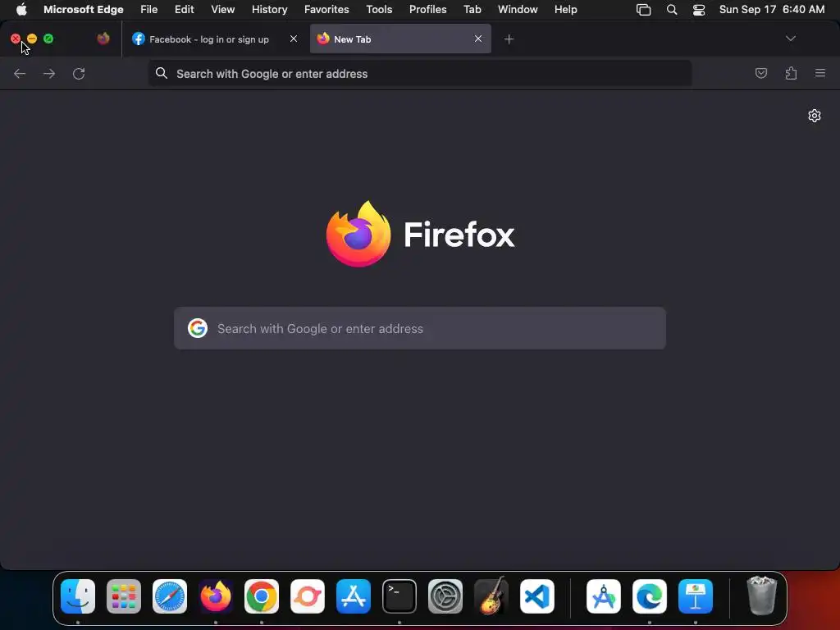The image size is (840, 630).
Task: Click the search magnifier in address bar
Action: (x=162, y=73)
